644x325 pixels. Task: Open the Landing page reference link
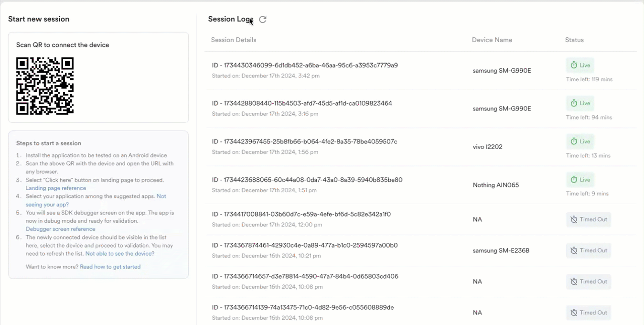point(56,188)
